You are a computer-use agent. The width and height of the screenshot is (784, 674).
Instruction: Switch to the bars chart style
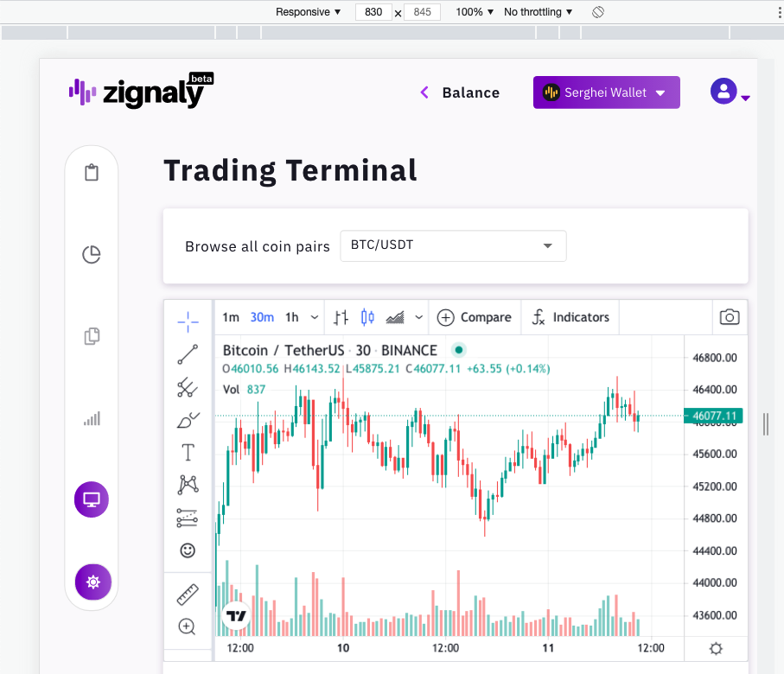click(340, 317)
